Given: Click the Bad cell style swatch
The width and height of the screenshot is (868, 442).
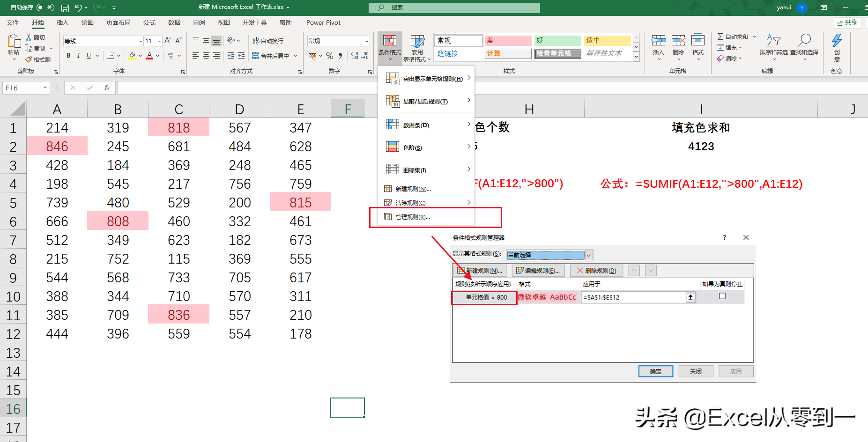Looking at the screenshot, I should (x=508, y=40).
